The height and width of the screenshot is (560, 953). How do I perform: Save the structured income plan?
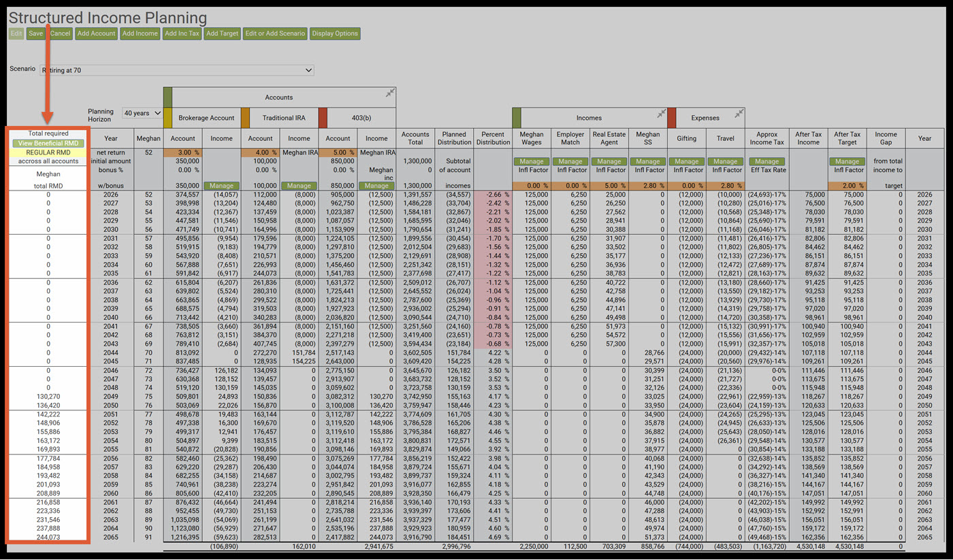[x=36, y=33]
